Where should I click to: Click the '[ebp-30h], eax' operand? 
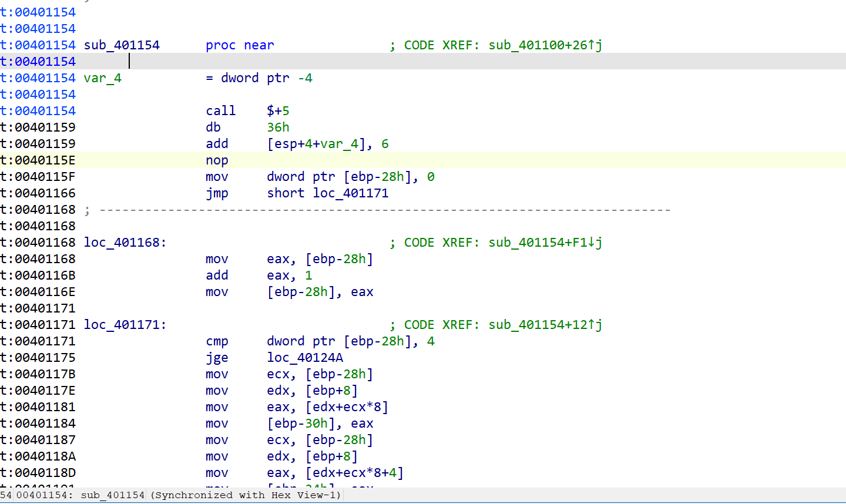[320, 424]
